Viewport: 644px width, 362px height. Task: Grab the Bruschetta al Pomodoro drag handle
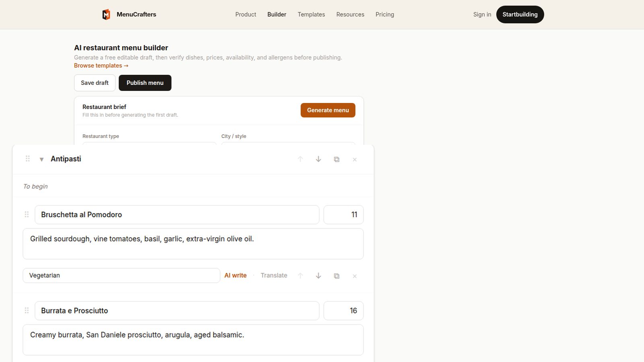coord(27,214)
